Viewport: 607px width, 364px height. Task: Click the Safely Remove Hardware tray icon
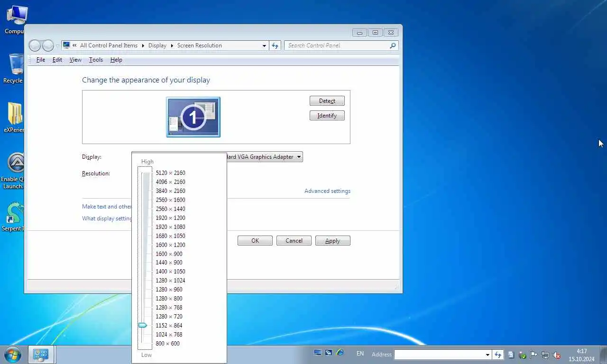coord(522,355)
